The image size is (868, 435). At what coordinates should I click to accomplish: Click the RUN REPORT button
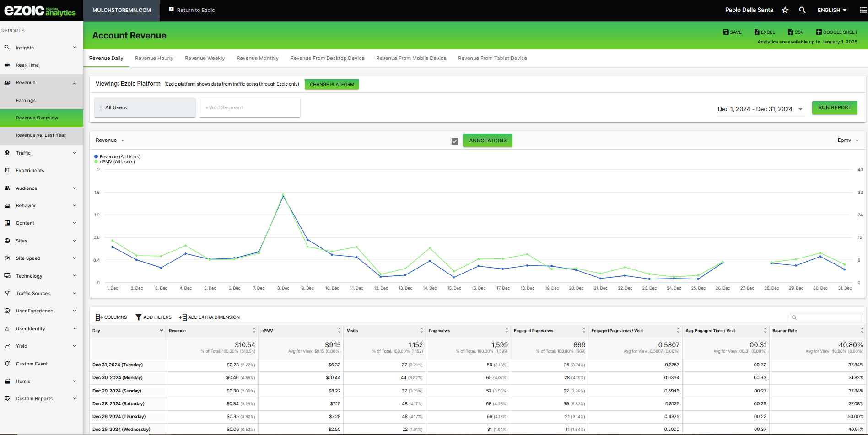(x=835, y=108)
